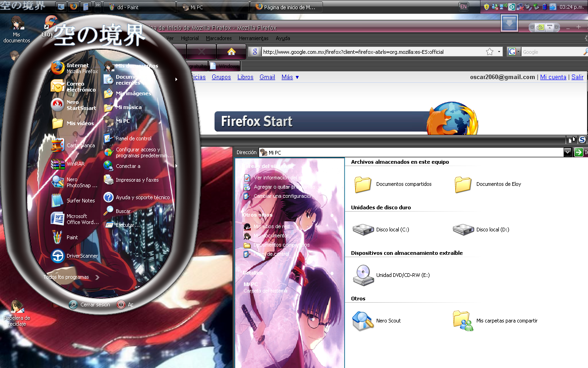588x368 pixels.
Task: Click Ver información del sistema
Action: [x=278, y=178]
